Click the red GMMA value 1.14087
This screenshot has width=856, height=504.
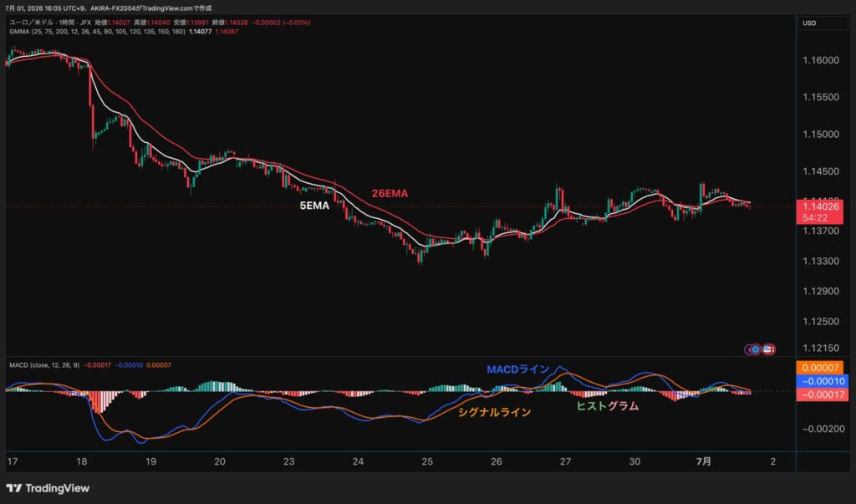pos(227,32)
